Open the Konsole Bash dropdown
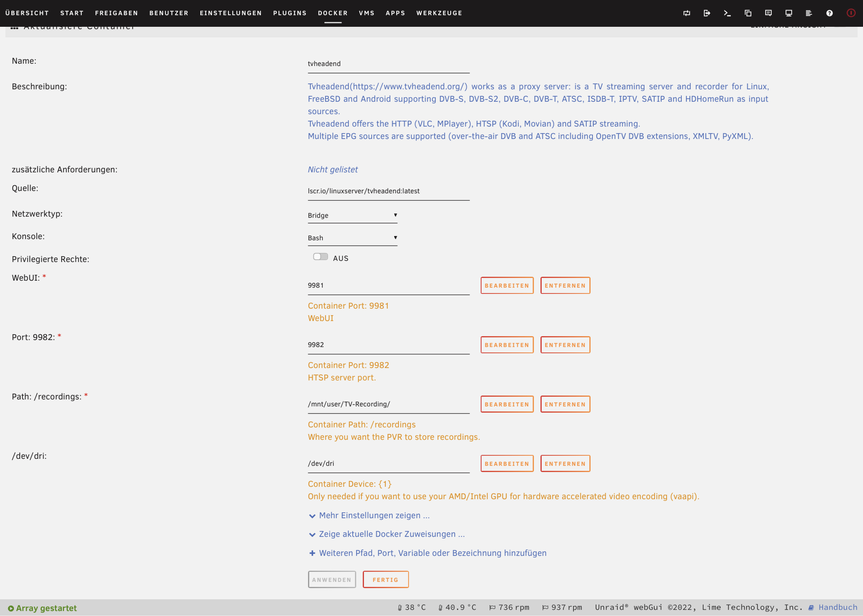 pyautogui.click(x=352, y=238)
